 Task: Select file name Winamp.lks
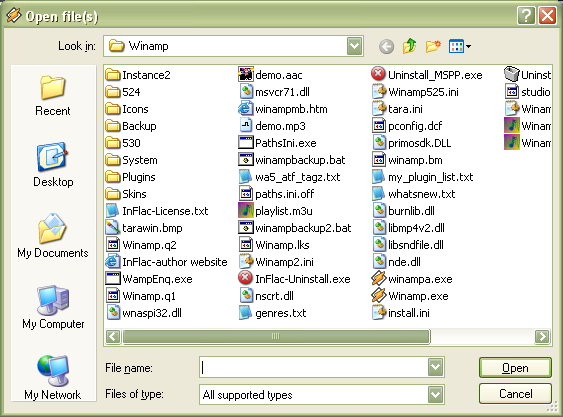tap(282, 245)
